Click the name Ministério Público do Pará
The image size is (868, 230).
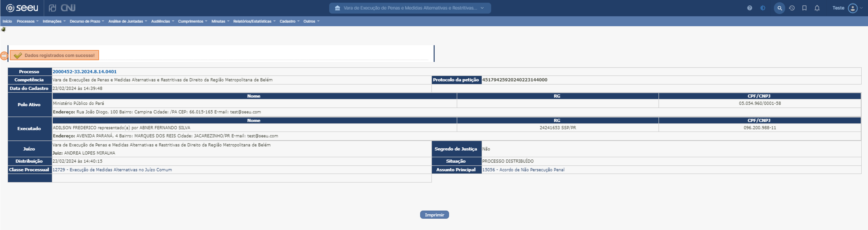[x=78, y=103]
